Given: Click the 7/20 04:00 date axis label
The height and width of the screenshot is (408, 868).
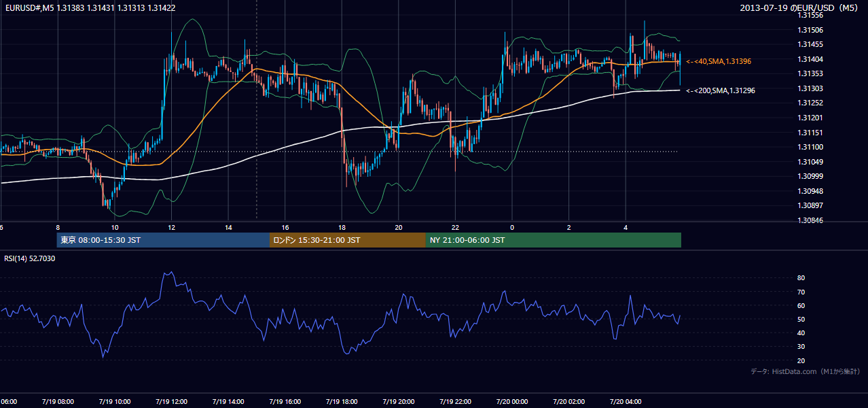Looking at the screenshot, I should pos(626,401).
